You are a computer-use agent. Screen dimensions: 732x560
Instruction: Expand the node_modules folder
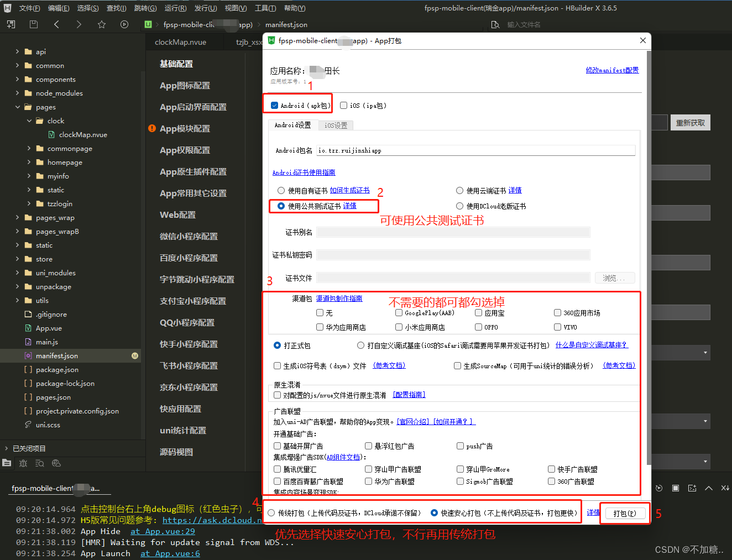coord(17,93)
